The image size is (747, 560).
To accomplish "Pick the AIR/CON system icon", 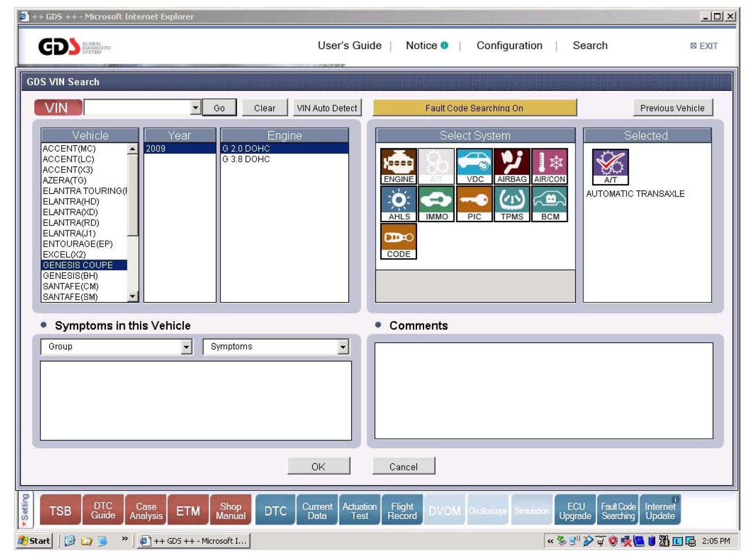I will tap(550, 166).
